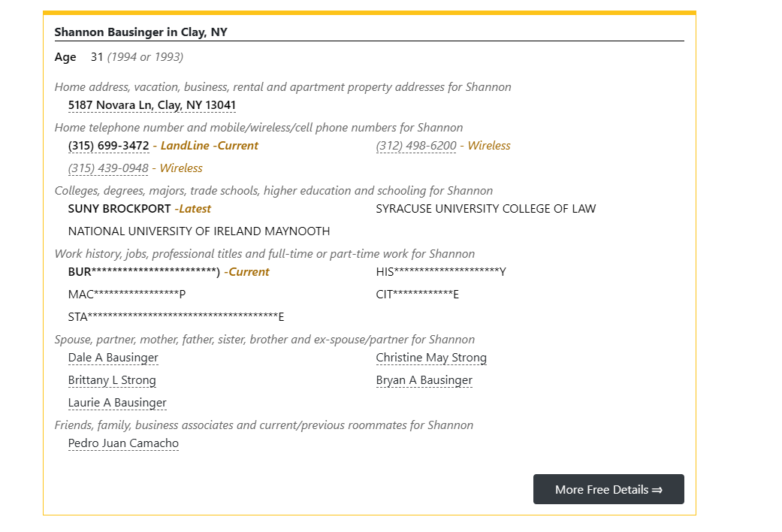The image size is (782, 532).
Task: Select the masked CIT work history entry
Action: (417, 295)
